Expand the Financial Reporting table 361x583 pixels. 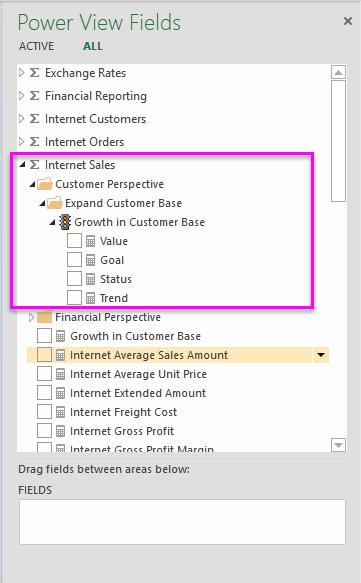tap(22, 96)
